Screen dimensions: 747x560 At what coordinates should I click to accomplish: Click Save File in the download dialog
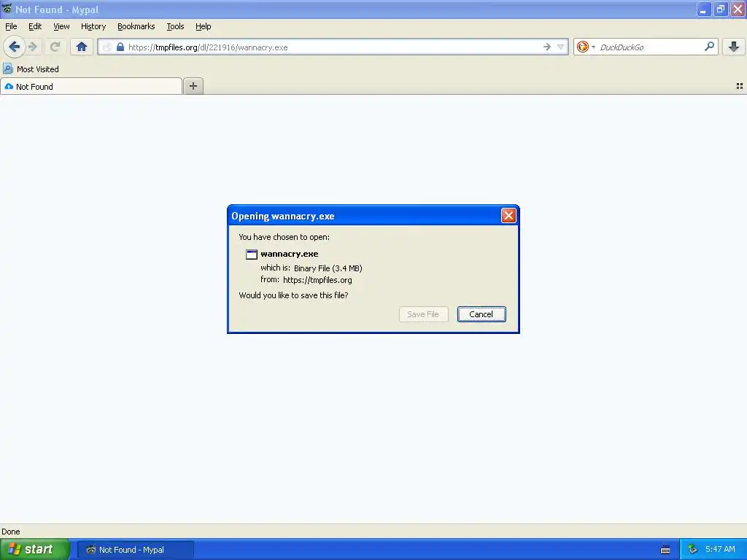[x=423, y=314]
